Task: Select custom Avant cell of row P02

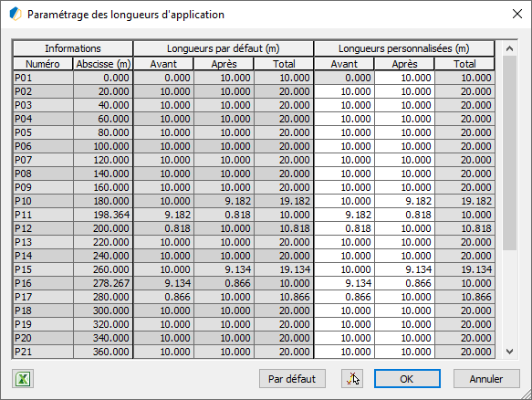Action: [344, 91]
